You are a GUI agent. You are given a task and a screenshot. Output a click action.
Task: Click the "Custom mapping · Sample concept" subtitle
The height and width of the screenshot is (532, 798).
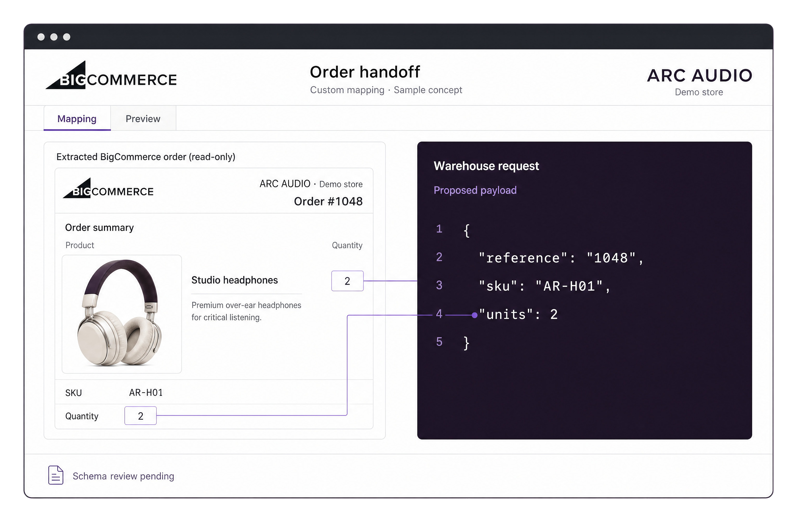pos(386,90)
